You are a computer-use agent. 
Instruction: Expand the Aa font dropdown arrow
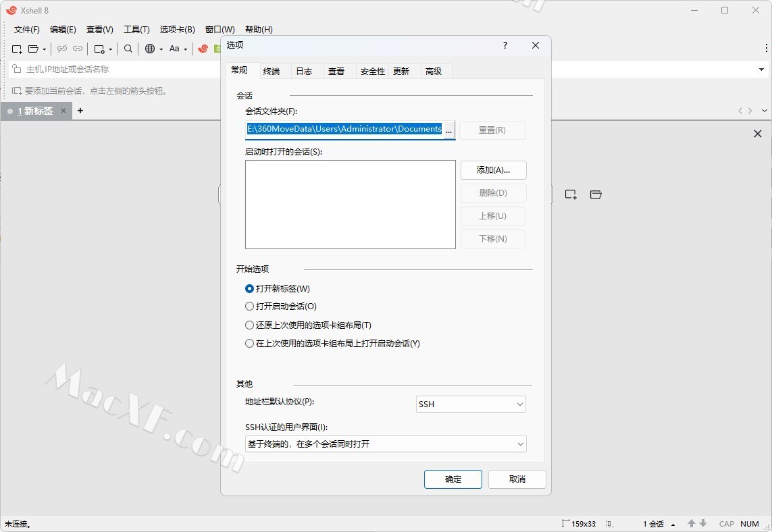[x=186, y=49]
